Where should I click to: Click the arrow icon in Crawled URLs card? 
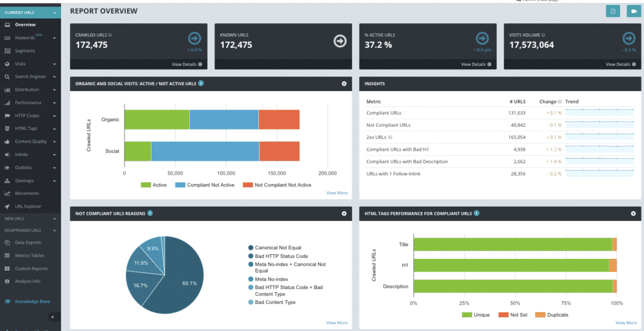pyautogui.click(x=194, y=39)
